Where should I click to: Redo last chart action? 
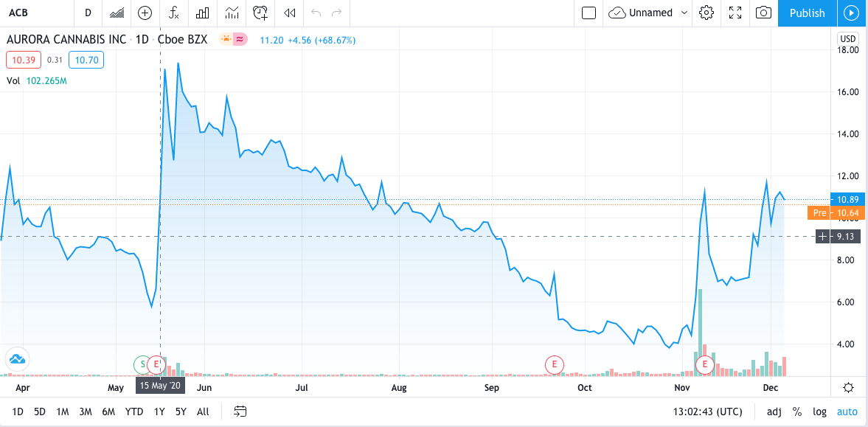336,13
